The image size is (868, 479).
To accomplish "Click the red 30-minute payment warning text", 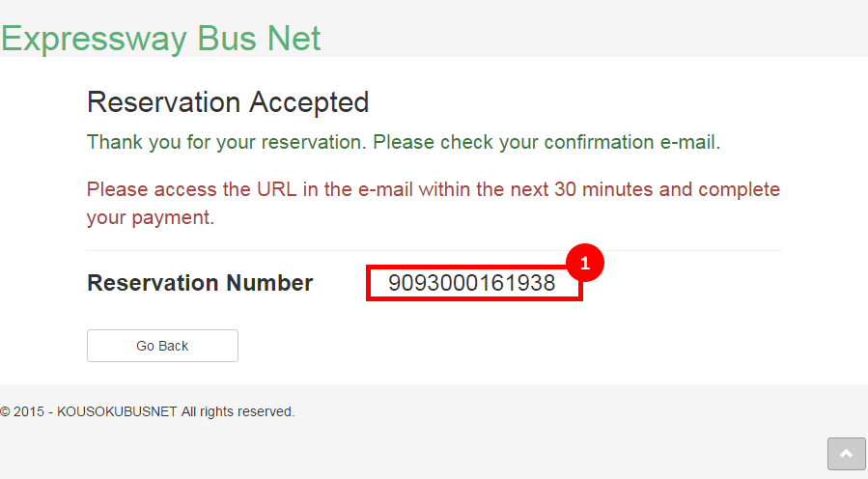I will coord(434,203).
